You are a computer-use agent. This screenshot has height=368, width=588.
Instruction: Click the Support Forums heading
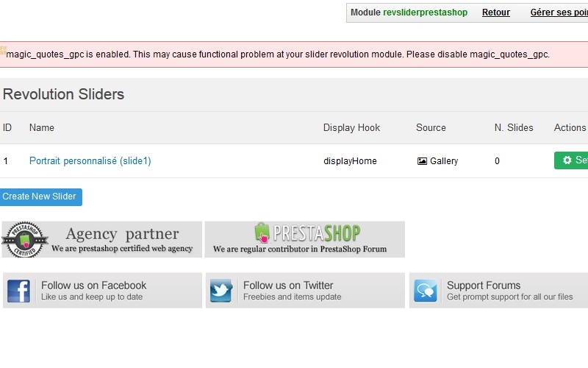pos(484,286)
